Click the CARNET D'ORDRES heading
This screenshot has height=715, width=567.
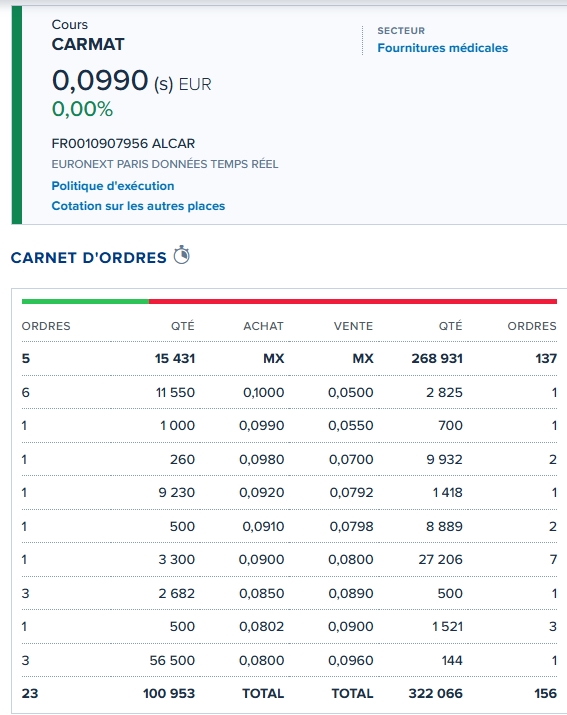(x=88, y=258)
